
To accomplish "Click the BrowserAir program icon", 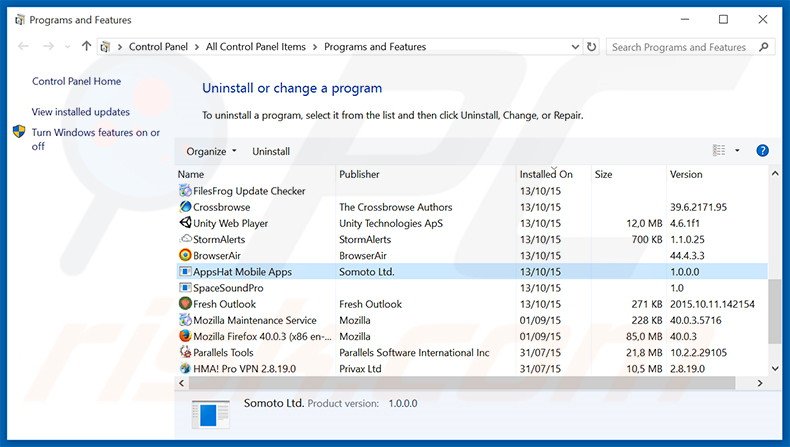I will click(x=185, y=255).
